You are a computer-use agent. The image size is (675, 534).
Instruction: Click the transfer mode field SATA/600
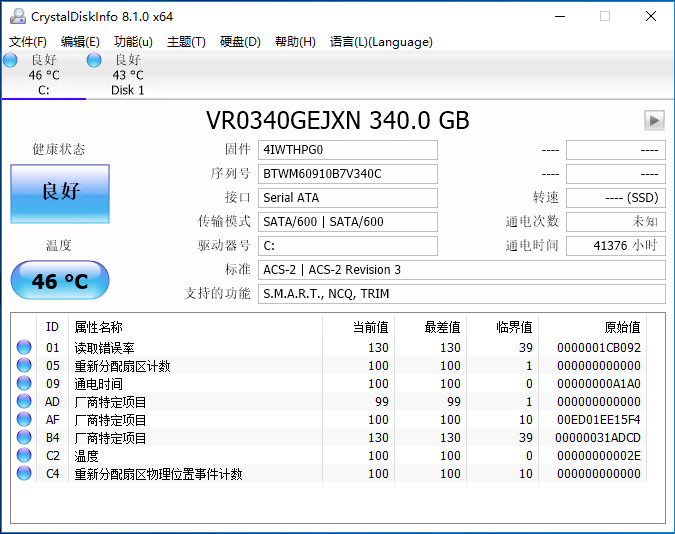coord(348,222)
